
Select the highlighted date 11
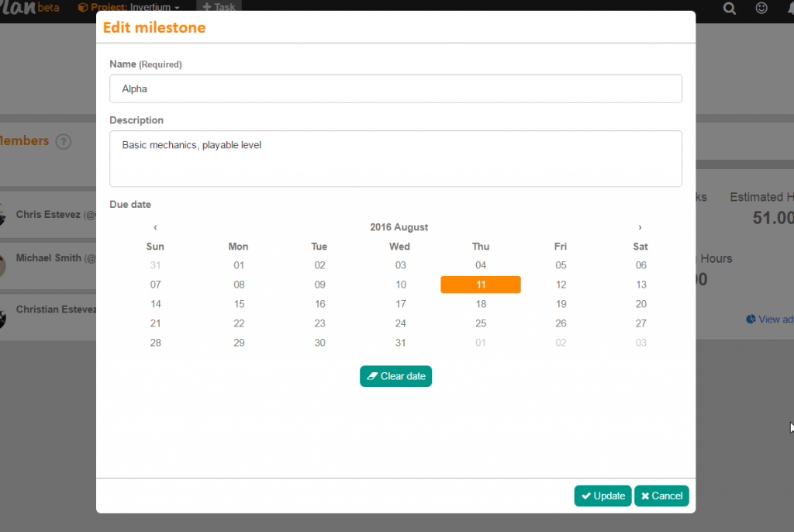pos(481,285)
